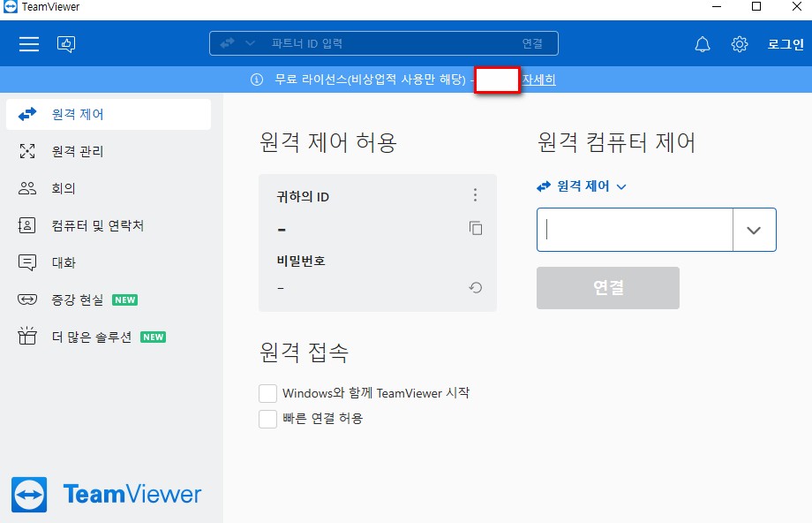The height and width of the screenshot is (523, 812).
Task: Click the feedback thumbs-up icon
Action: [x=66, y=44]
